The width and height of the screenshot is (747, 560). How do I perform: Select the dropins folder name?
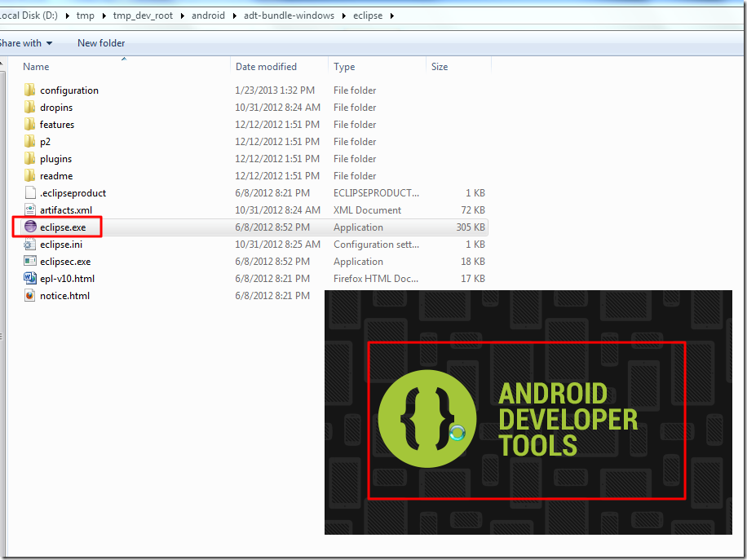pos(56,108)
